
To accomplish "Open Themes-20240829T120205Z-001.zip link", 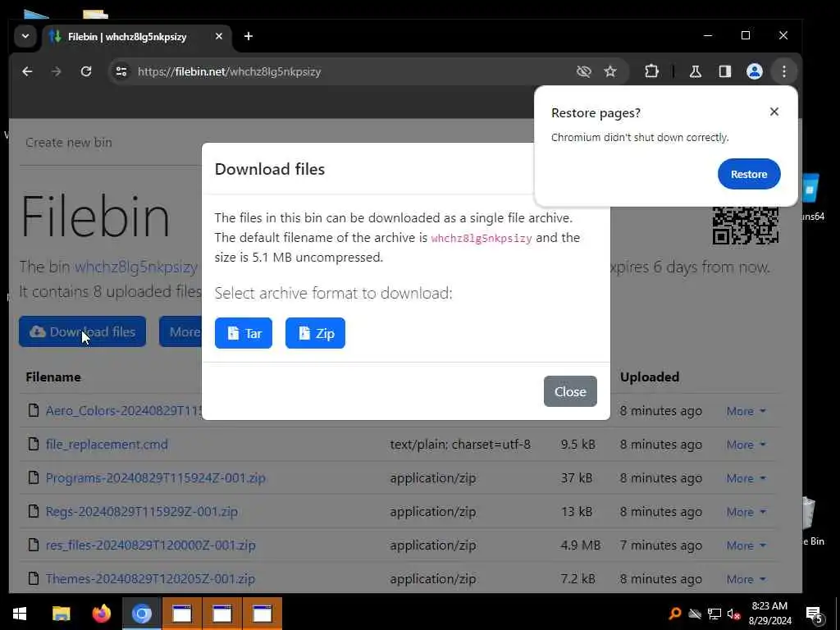I will [150, 578].
